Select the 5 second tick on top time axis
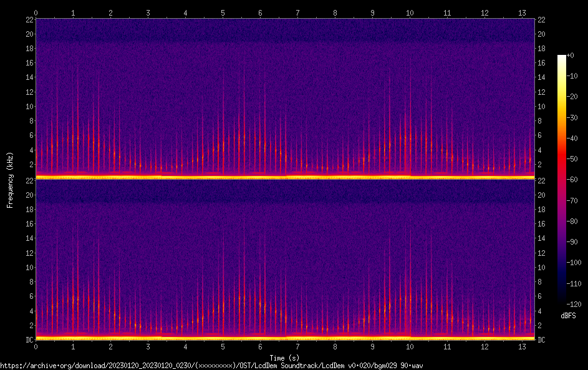 point(223,12)
